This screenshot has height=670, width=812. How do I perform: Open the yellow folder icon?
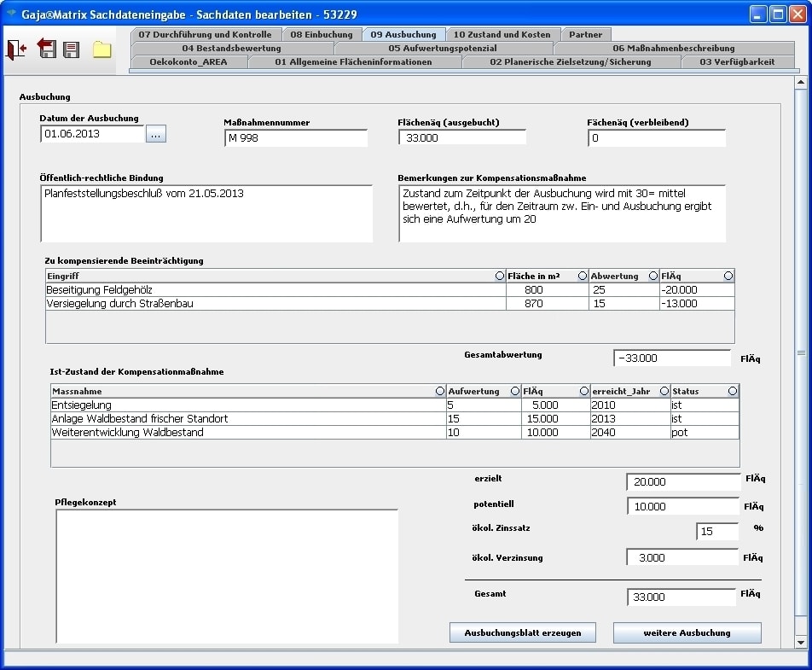[x=102, y=50]
